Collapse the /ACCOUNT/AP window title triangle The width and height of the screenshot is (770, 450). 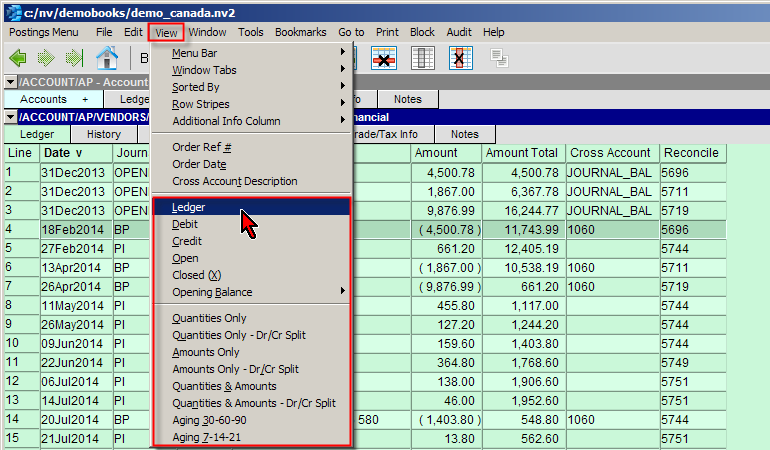coord(10,82)
